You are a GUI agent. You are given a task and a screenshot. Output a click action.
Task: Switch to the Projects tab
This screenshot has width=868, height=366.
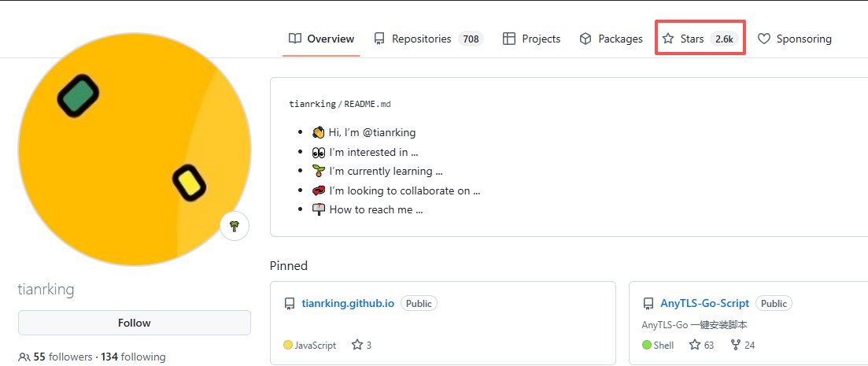coord(531,39)
